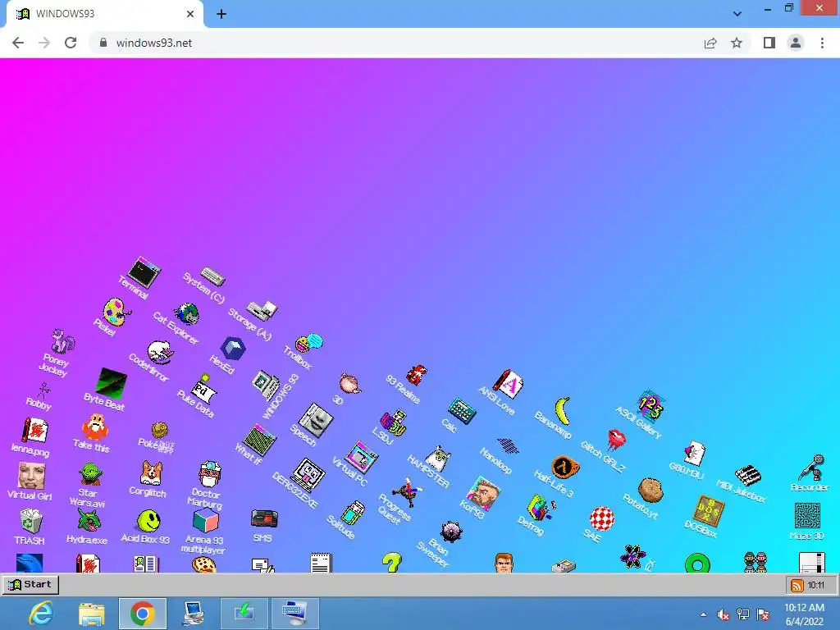Launch the Speech face icon
This screenshot has width=840, height=630.
[x=316, y=419]
